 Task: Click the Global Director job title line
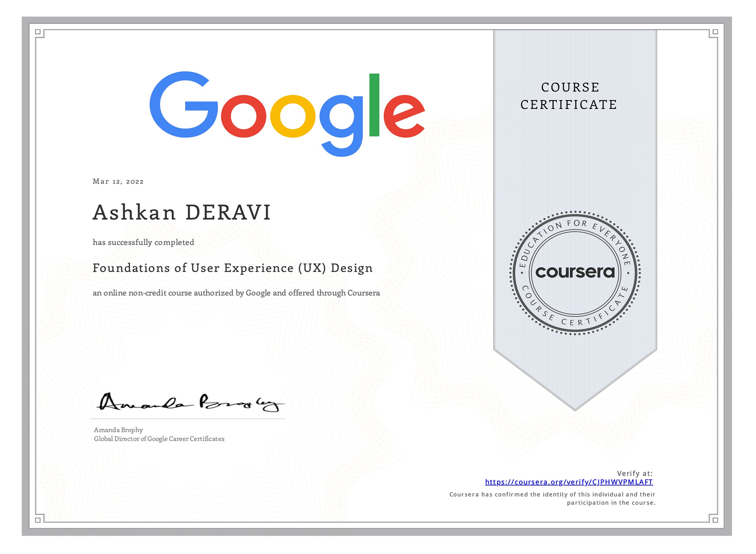(159, 439)
